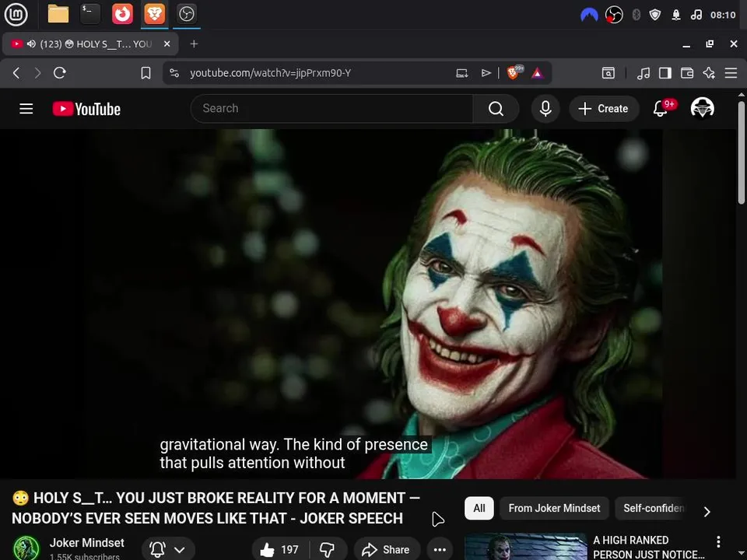
Task: Switch to the HOLY S__T YouTube tab
Action: point(90,44)
